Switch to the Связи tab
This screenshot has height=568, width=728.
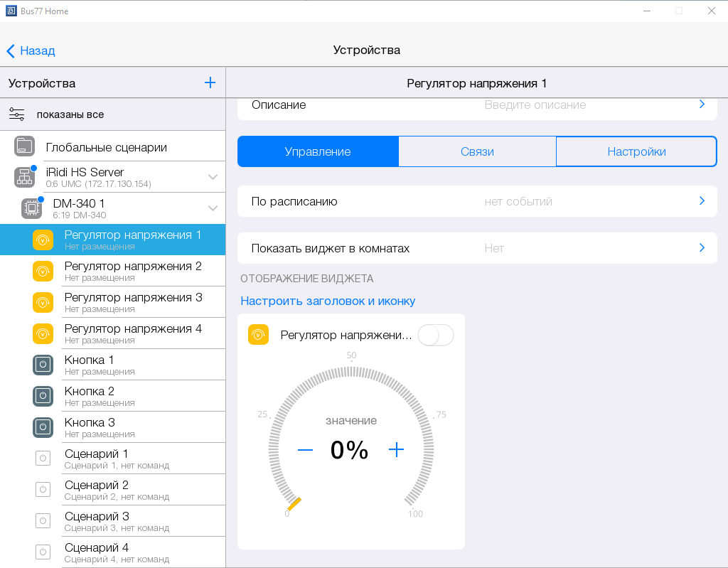[x=476, y=151]
